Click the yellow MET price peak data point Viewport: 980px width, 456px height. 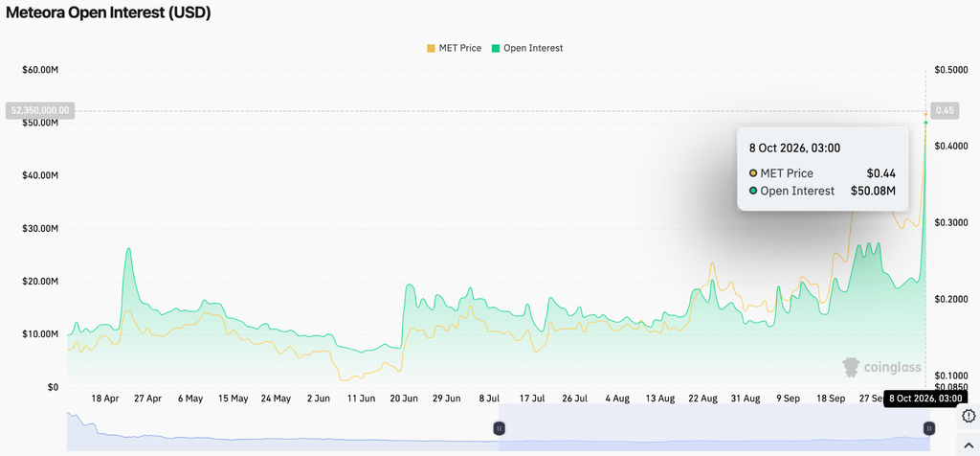(x=925, y=114)
